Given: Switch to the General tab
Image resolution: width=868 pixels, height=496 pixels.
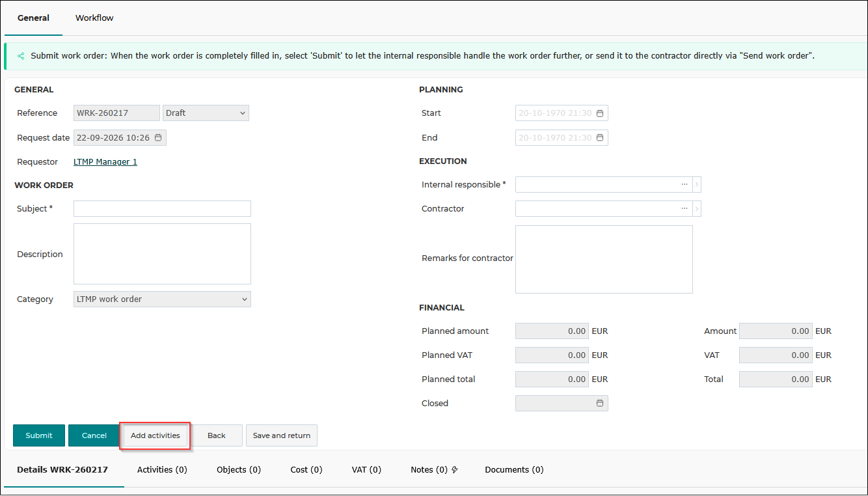Looking at the screenshot, I should click(33, 18).
